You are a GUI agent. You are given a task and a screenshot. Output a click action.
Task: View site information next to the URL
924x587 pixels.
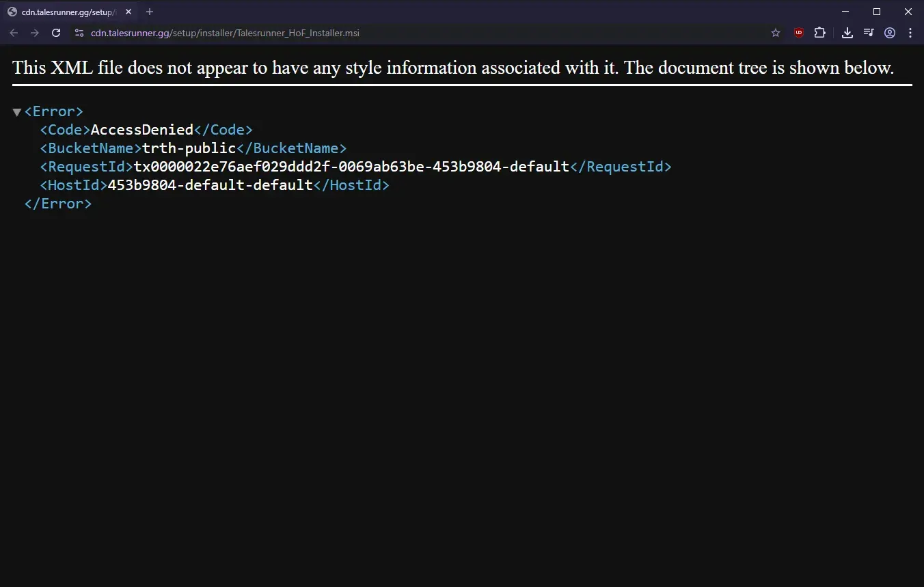[x=79, y=33]
